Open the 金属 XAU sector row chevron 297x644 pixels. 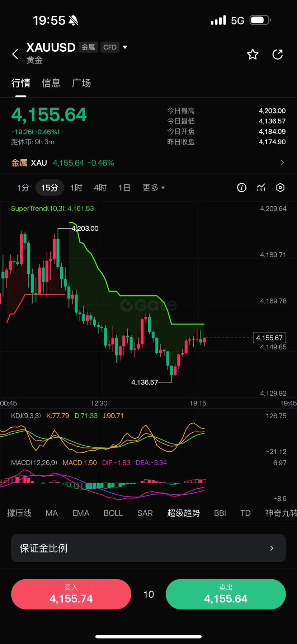click(x=282, y=163)
